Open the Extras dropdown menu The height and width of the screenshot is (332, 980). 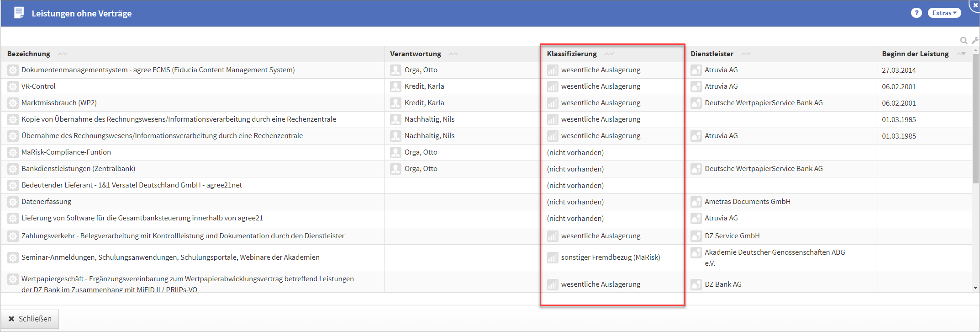[x=944, y=13]
